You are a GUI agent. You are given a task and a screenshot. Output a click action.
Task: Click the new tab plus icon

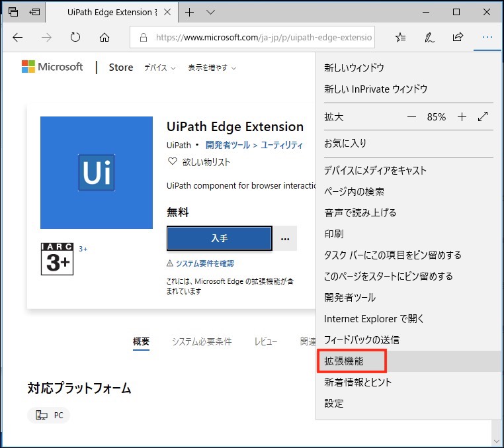click(x=190, y=12)
